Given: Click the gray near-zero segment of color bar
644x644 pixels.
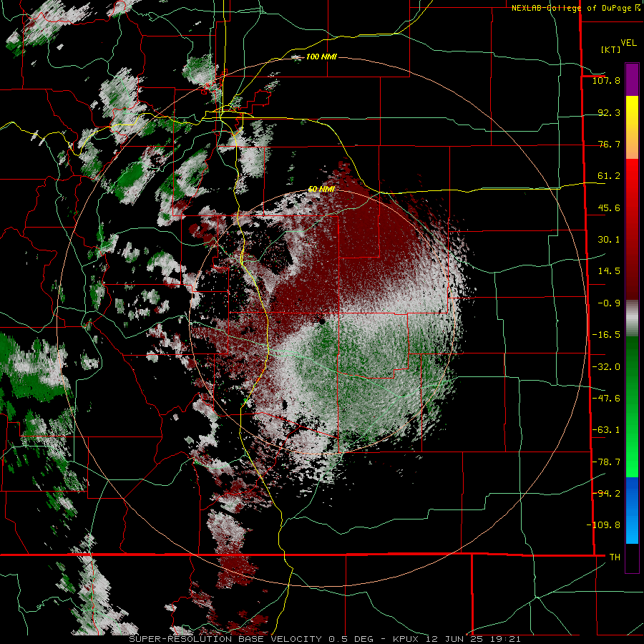Looking at the screenshot, I should 632,318.
